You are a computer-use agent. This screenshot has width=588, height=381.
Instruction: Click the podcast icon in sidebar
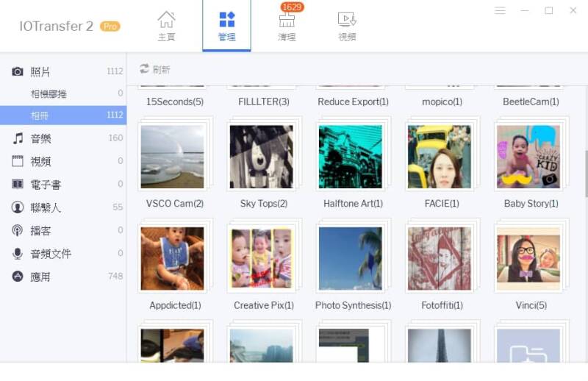tap(17, 230)
